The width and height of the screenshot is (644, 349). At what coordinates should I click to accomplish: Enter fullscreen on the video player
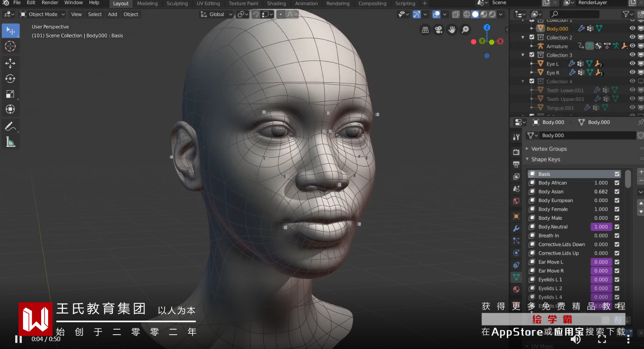[602, 339]
